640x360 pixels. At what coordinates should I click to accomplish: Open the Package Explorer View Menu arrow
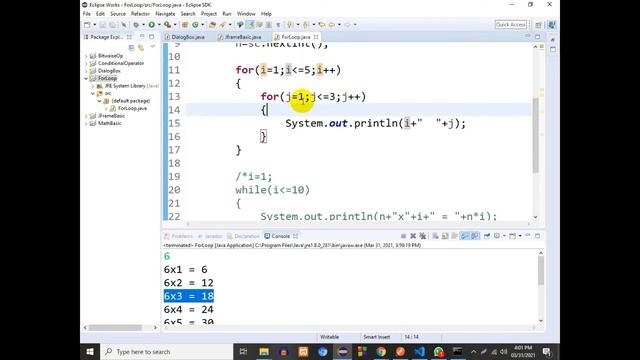(153, 47)
